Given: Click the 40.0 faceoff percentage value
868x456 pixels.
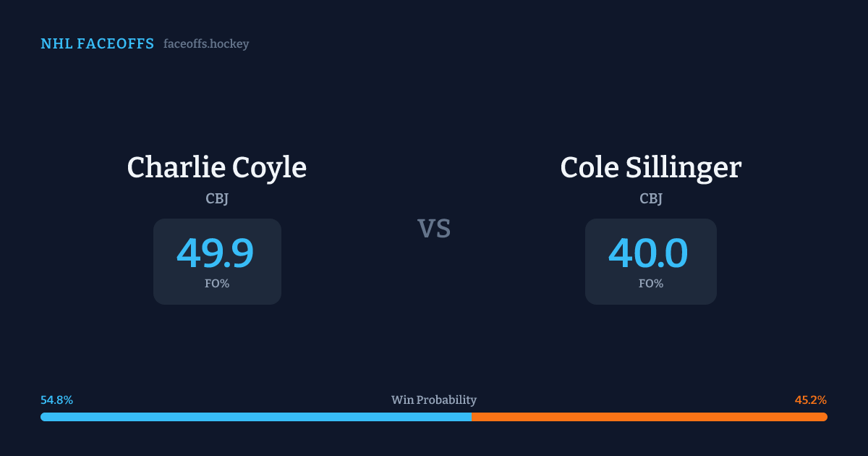Looking at the screenshot, I should (648, 253).
